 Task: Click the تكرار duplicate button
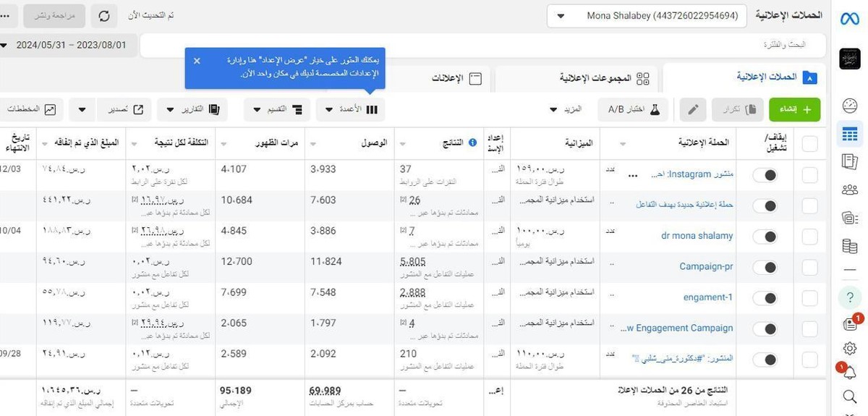click(738, 109)
